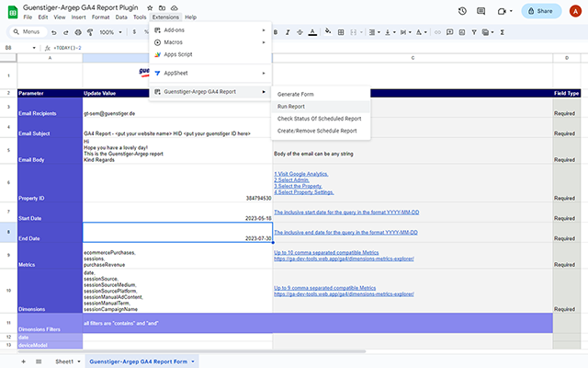Insert a comment from toolbar
The image size is (588, 368).
pyautogui.click(x=449, y=32)
